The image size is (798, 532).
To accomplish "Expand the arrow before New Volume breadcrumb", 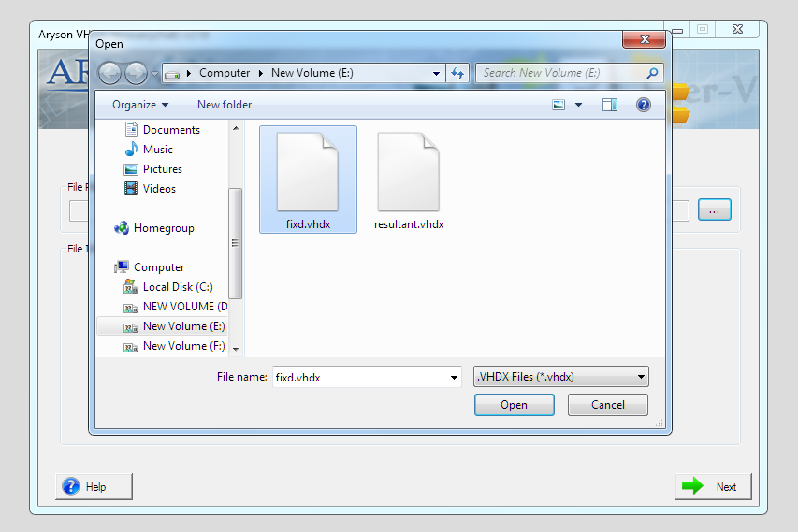I will pos(261,74).
